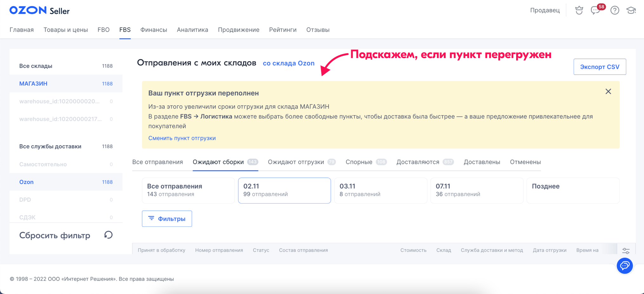Open the graduation cap training icon

click(x=631, y=10)
